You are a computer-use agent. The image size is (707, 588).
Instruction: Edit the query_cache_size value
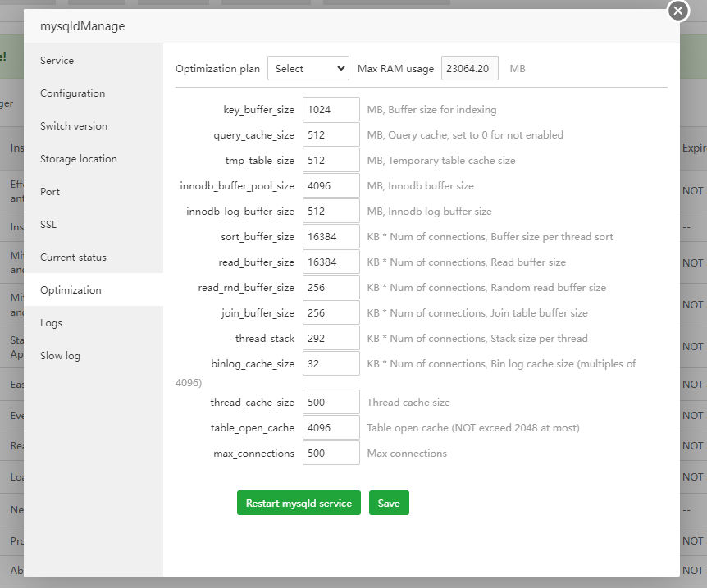coord(331,134)
